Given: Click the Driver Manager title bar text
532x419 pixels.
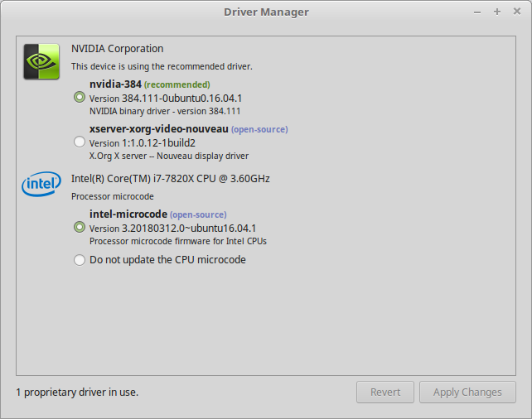Looking at the screenshot, I should tap(266, 12).
